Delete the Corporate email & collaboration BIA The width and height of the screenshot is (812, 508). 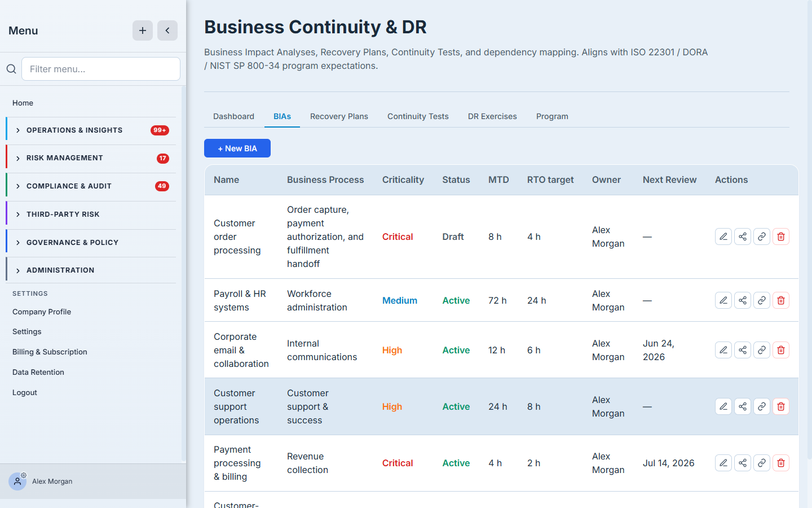pyautogui.click(x=781, y=350)
